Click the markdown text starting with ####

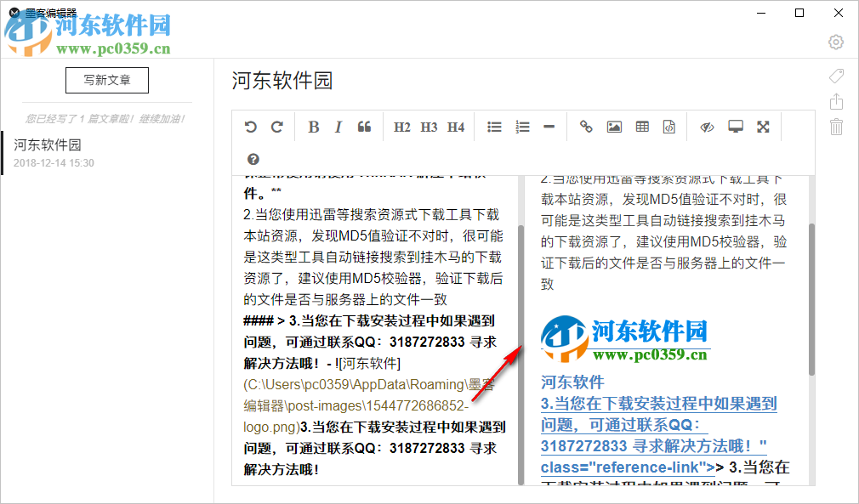370,342
